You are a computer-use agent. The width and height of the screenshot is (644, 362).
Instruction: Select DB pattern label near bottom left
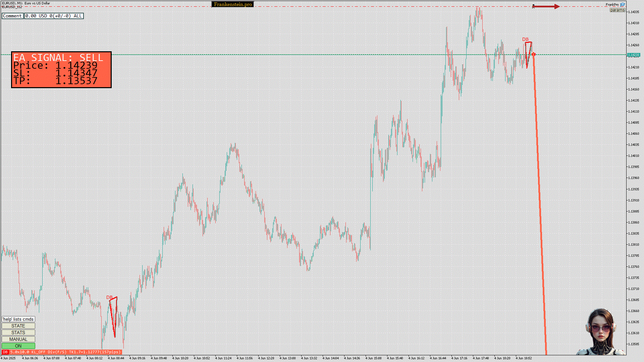tap(109, 297)
